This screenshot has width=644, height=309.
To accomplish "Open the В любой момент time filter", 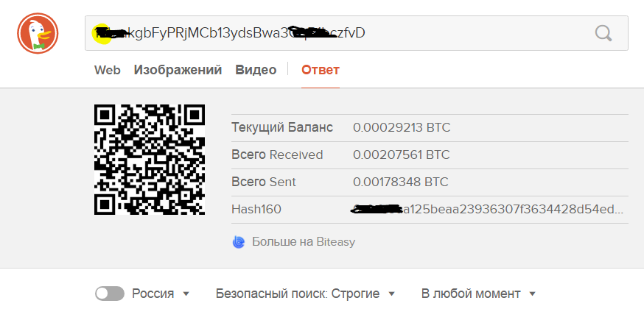I will (478, 294).
